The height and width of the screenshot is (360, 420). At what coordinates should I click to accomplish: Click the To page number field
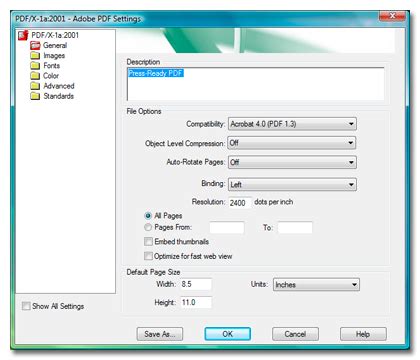point(295,228)
